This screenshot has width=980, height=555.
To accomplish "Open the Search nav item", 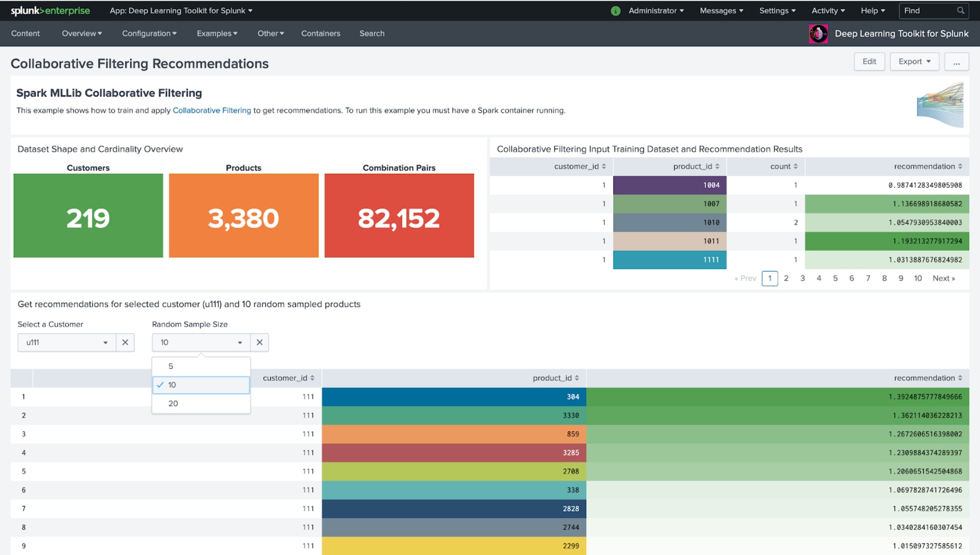I will tap(372, 34).
